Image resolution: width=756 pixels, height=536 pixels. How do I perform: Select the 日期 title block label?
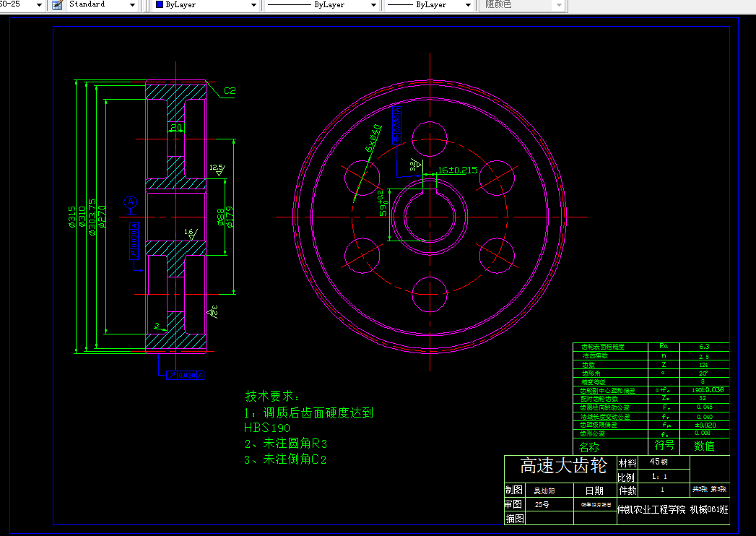(594, 490)
